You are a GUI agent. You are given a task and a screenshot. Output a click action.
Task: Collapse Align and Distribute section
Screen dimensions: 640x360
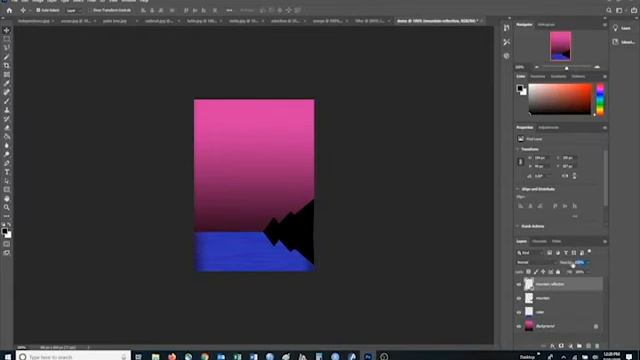[518, 189]
